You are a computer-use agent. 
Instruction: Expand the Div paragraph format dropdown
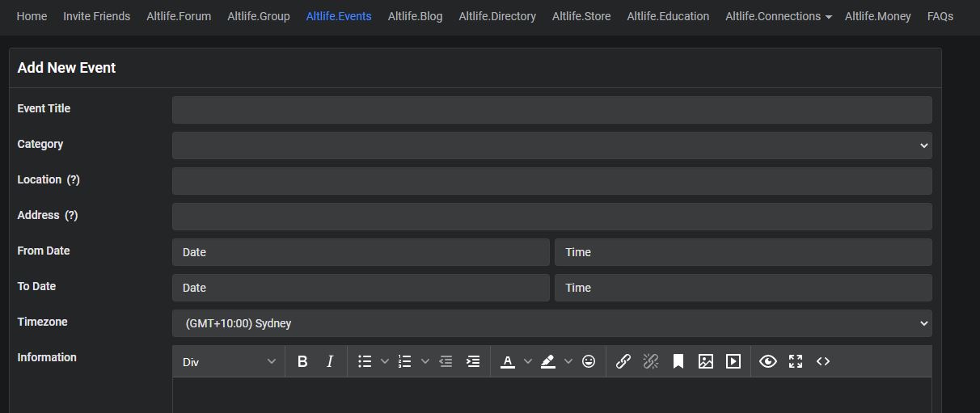(229, 362)
